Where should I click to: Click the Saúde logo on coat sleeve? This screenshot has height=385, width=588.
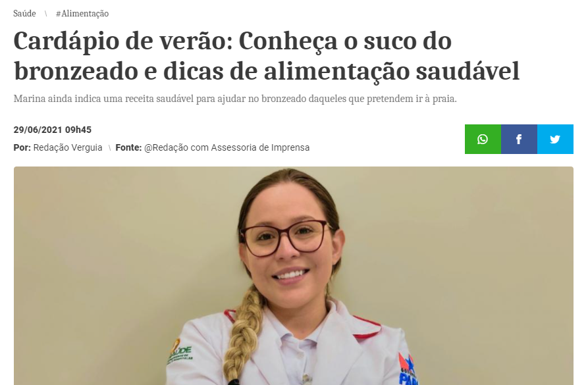[179, 352]
